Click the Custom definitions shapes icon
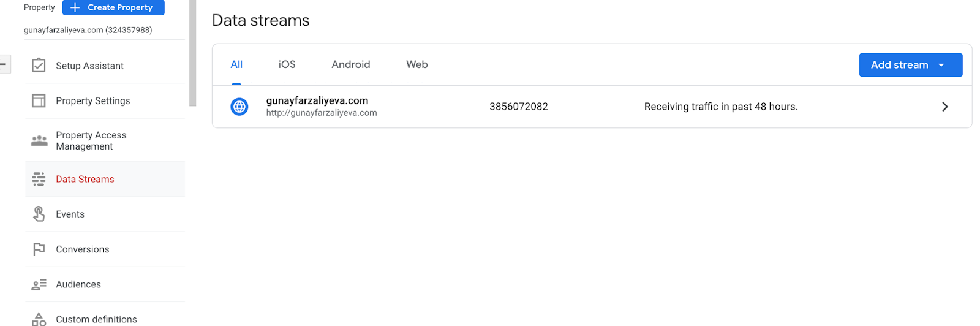Screen dimensions: 980x326 click(39, 319)
